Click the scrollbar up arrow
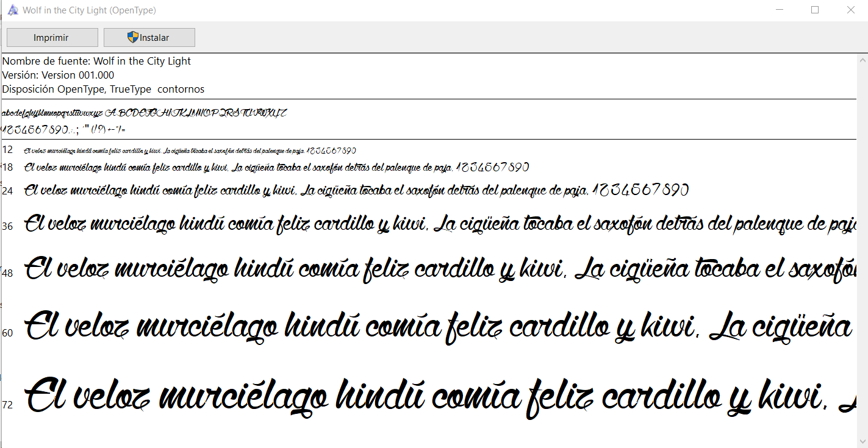Image resolution: width=868 pixels, height=448 pixels. pyautogui.click(x=862, y=59)
